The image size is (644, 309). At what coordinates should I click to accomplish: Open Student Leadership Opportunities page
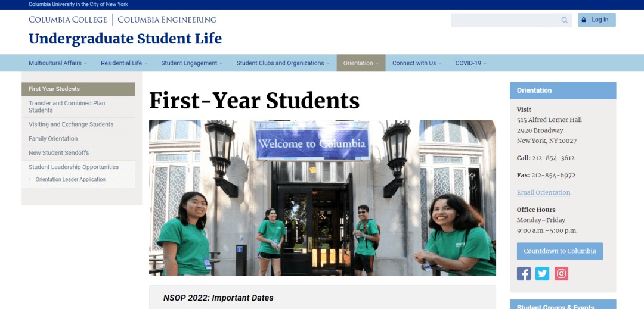[x=79, y=167]
